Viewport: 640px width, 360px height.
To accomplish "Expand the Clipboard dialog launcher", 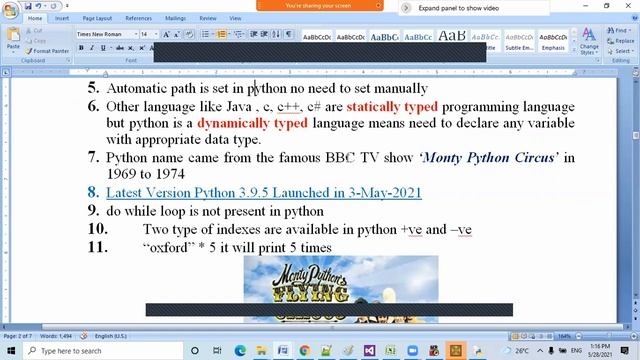I will tap(68, 60).
